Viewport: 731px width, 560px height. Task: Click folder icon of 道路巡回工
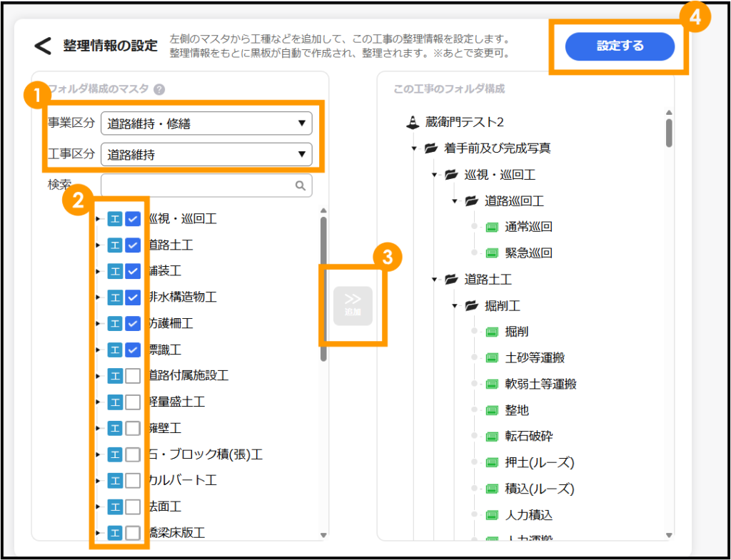coord(472,201)
